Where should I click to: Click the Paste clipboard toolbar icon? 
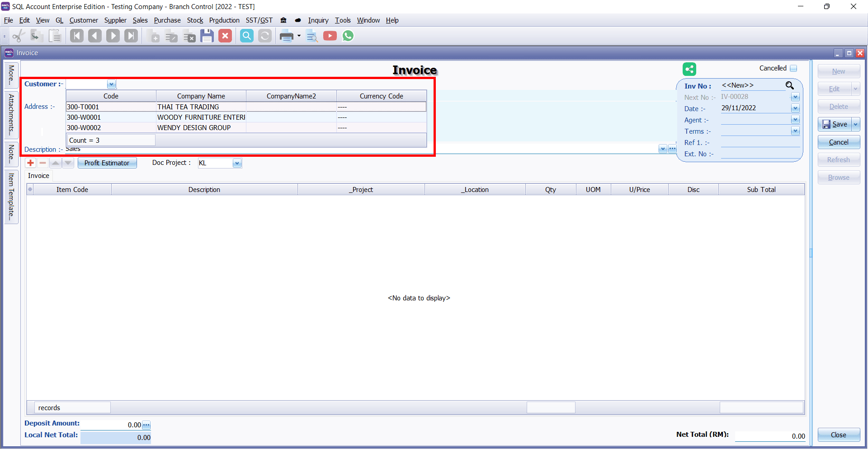[x=55, y=36]
